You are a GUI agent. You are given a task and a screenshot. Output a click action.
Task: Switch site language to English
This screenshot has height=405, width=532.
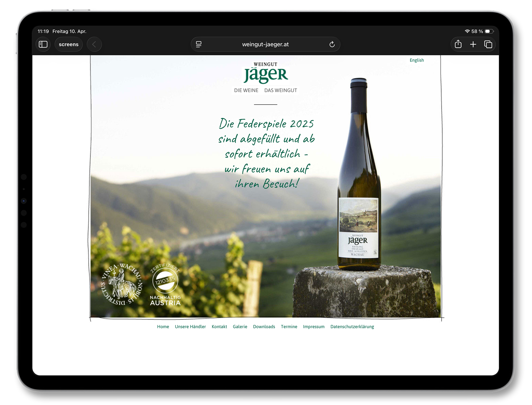coord(416,60)
